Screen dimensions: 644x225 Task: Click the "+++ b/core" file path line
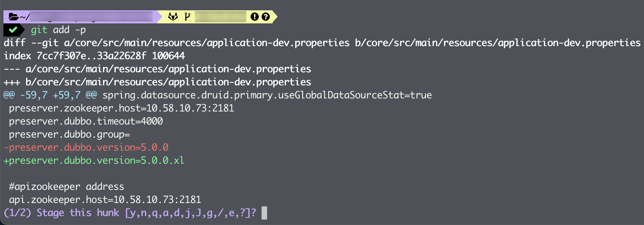coord(157,82)
